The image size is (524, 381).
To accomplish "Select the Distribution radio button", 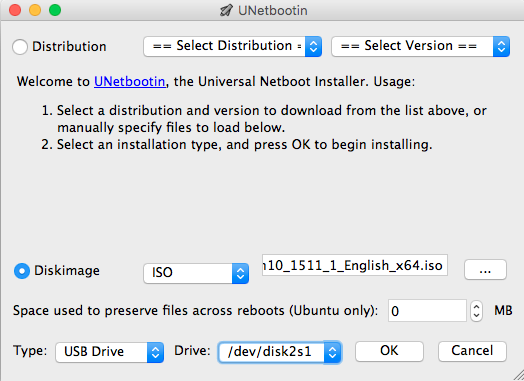I will click(20, 47).
